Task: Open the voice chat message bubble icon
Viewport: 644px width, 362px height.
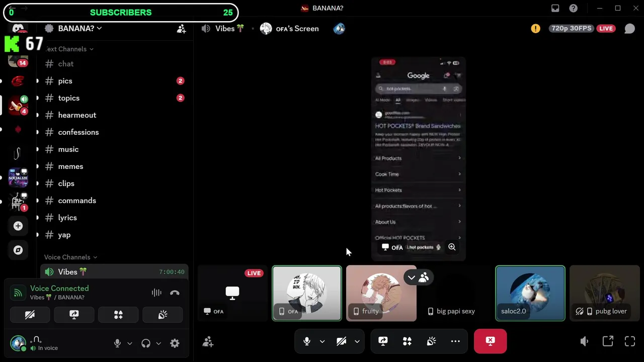Action: tap(629, 29)
